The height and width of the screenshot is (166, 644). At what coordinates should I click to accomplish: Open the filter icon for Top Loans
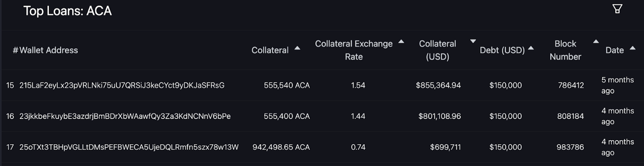point(617,9)
